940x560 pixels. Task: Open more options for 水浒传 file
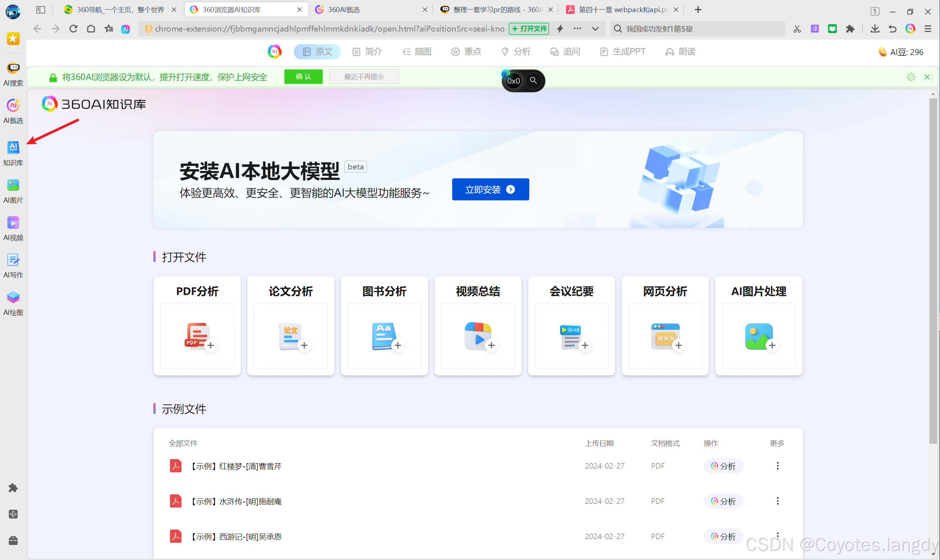(x=777, y=501)
